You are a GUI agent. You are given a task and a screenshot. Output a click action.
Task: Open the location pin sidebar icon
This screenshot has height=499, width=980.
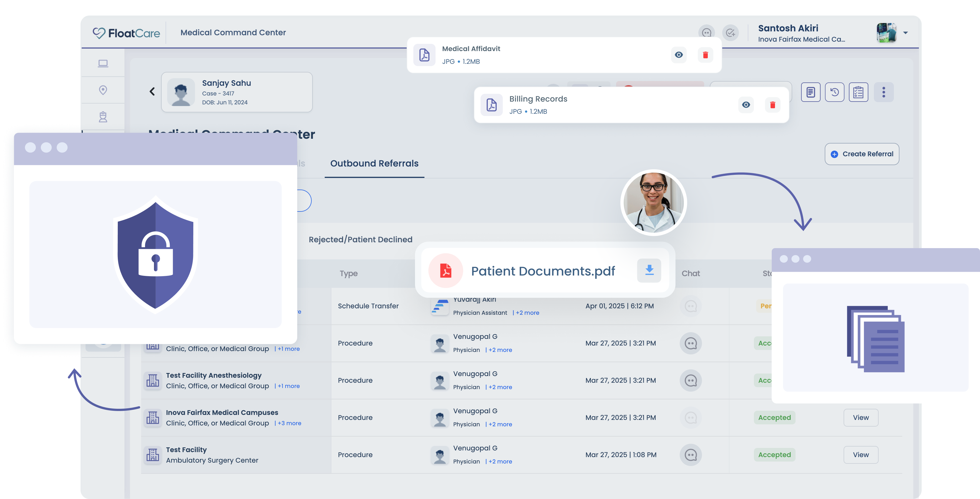click(x=103, y=90)
